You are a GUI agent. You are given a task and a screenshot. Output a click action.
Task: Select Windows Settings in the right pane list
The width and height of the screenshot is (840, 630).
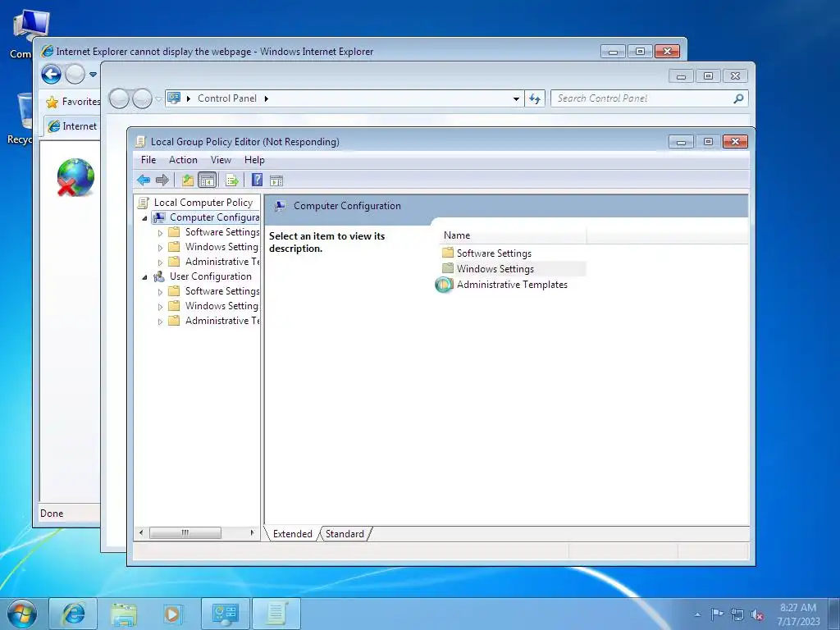[495, 269]
